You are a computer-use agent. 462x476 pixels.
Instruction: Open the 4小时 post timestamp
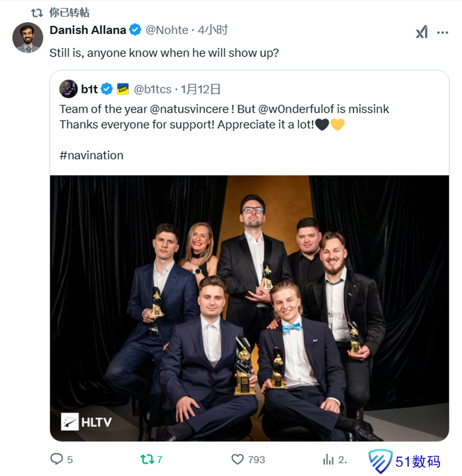point(213,29)
